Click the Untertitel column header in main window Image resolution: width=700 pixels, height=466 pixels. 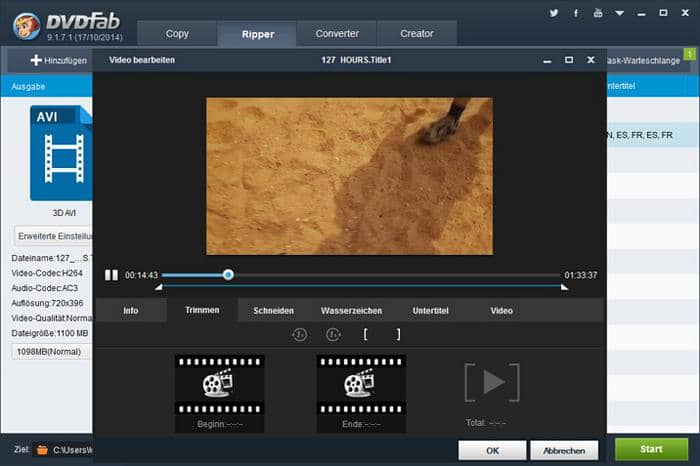coord(621,86)
